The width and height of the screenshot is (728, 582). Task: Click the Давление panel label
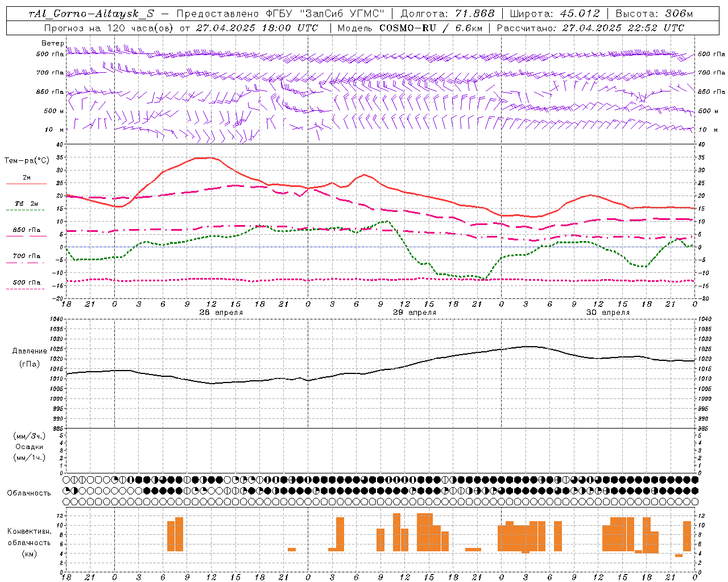(x=30, y=351)
